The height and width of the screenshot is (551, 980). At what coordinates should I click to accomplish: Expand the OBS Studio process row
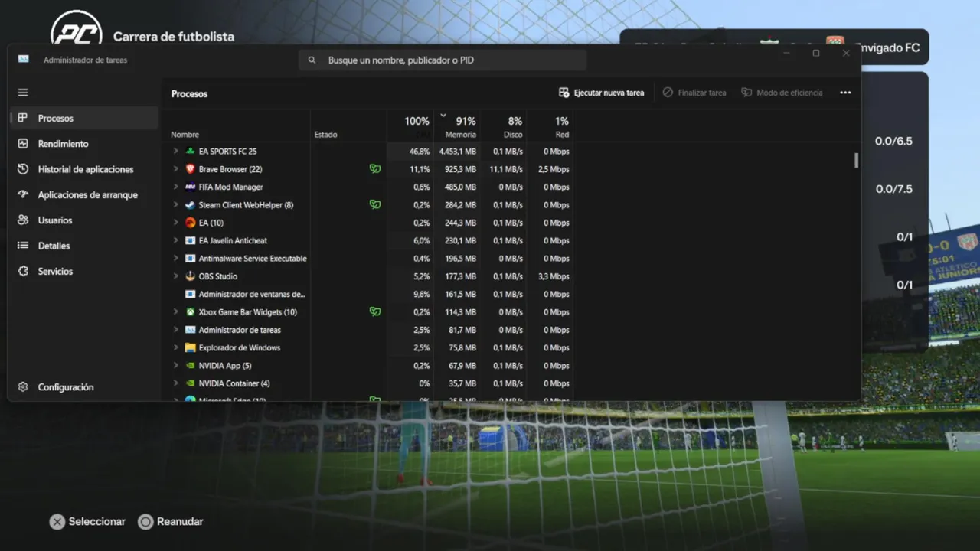coord(175,276)
